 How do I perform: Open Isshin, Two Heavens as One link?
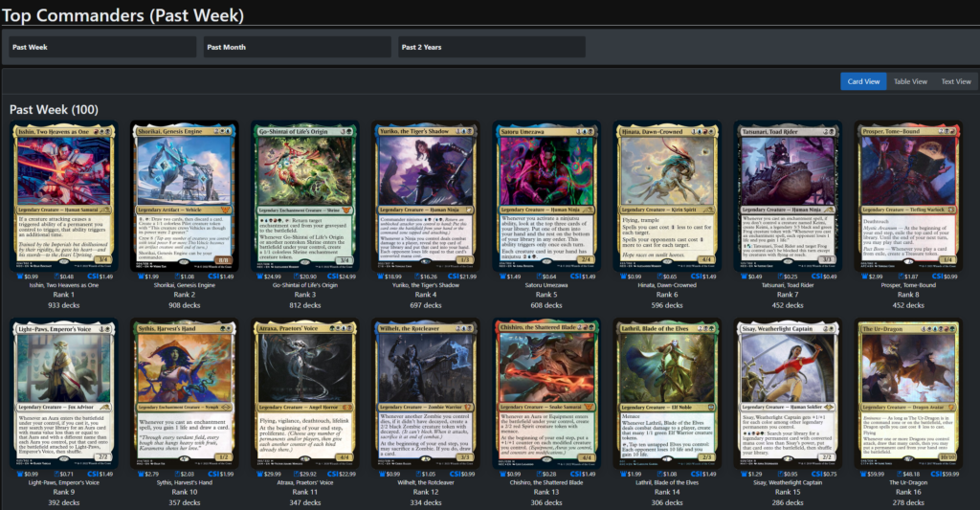(64, 285)
